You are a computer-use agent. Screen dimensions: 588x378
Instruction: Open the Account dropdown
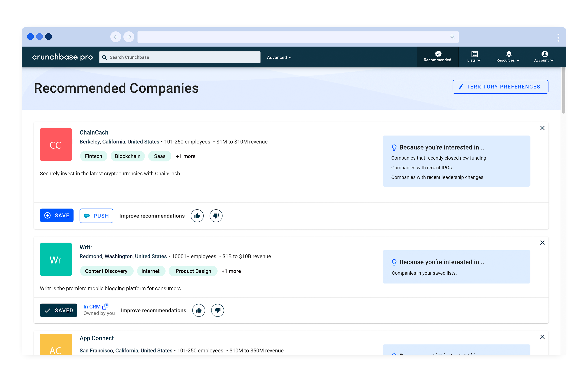pos(543,57)
